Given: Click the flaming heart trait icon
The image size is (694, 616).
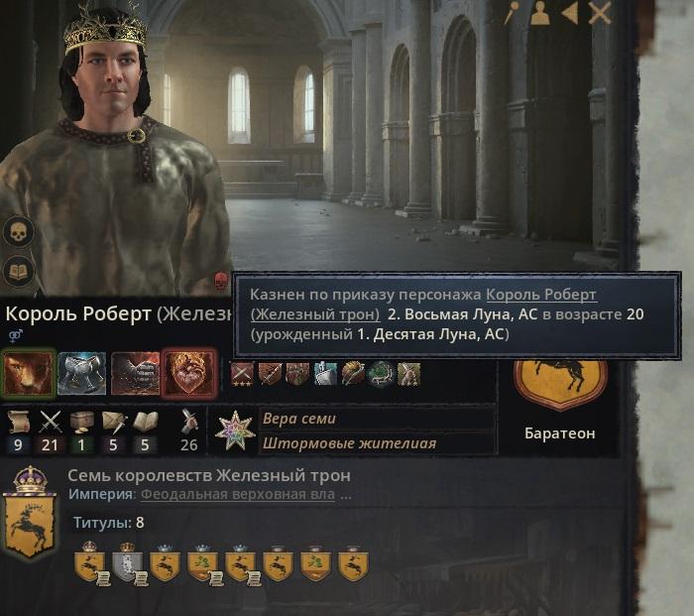Looking at the screenshot, I should coord(189,374).
